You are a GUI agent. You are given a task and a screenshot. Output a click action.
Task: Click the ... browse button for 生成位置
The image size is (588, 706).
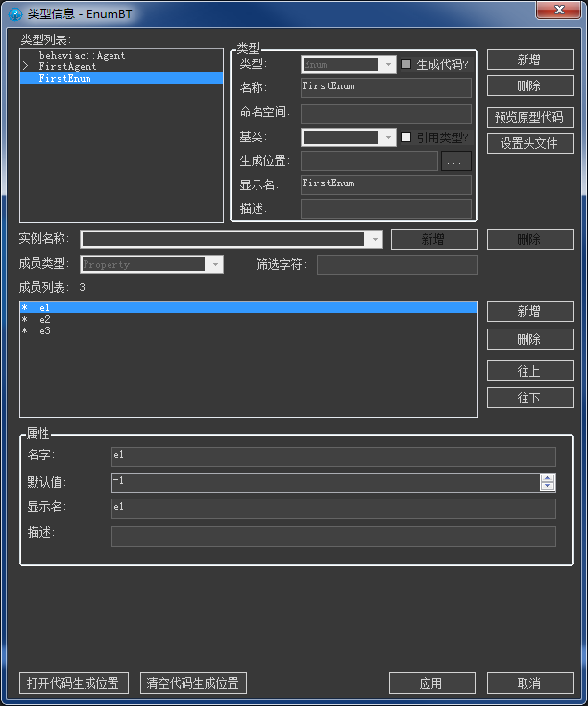[x=456, y=161]
